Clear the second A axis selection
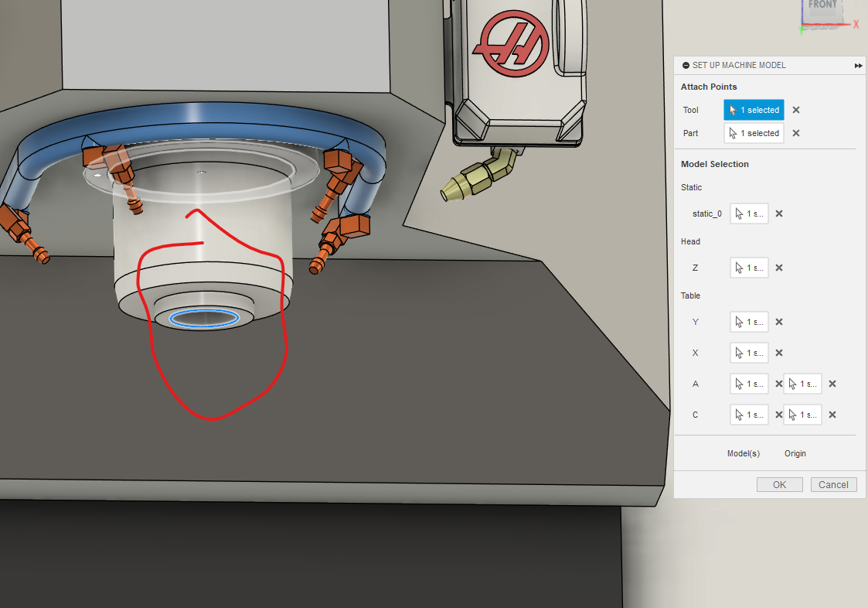 click(x=832, y=384)
